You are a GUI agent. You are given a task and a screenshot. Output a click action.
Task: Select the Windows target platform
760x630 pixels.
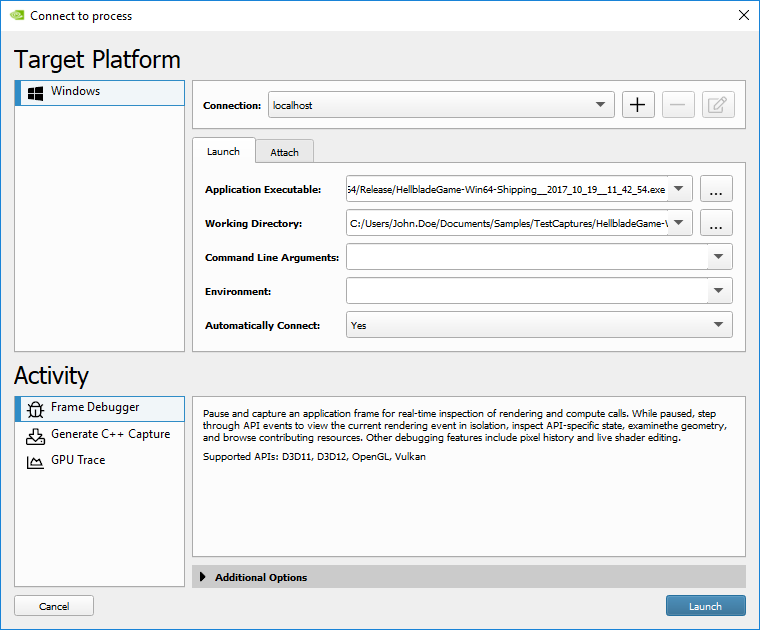99,92
